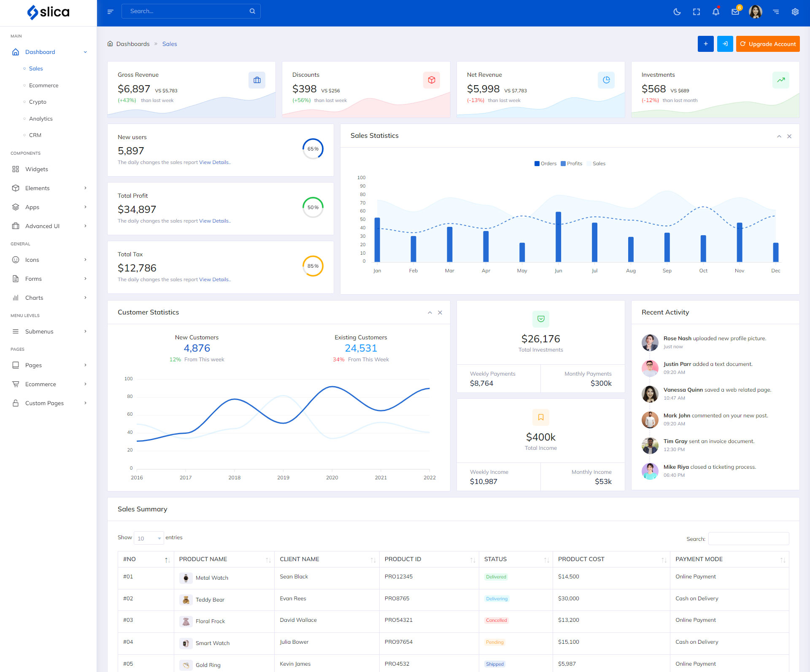
Task: Collapse the Sales Statistics panel
Action: tap(779, 136)
